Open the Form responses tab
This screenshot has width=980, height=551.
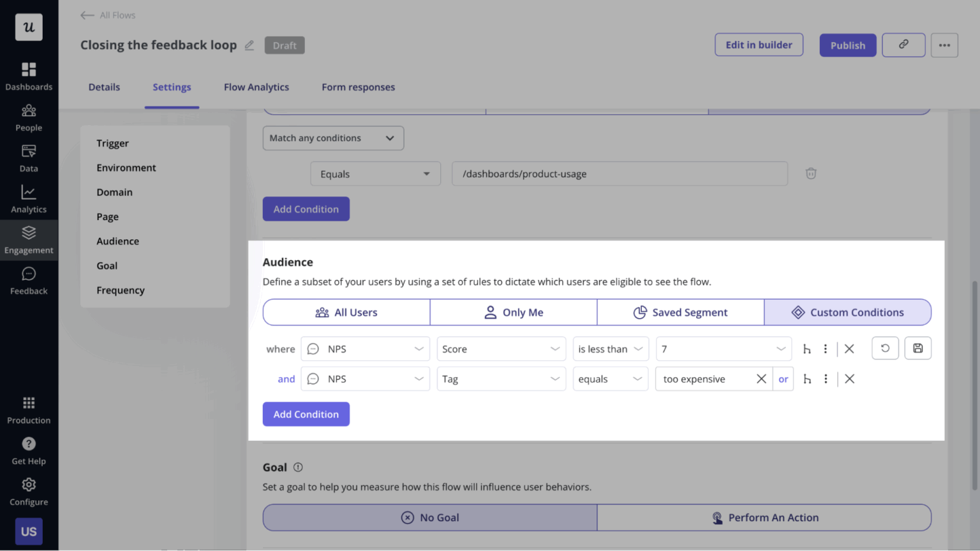[x=358, y=87]
